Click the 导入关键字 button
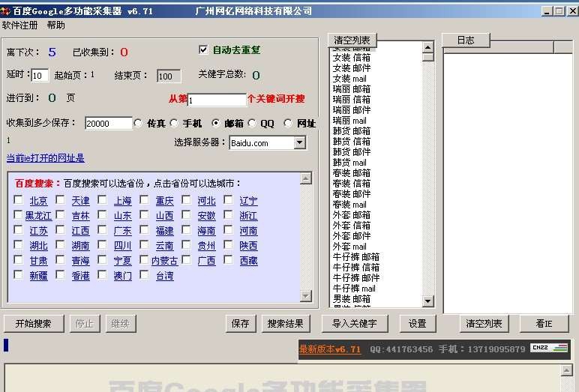The height and width of the screenshot is (392, 579). point(355,324)
